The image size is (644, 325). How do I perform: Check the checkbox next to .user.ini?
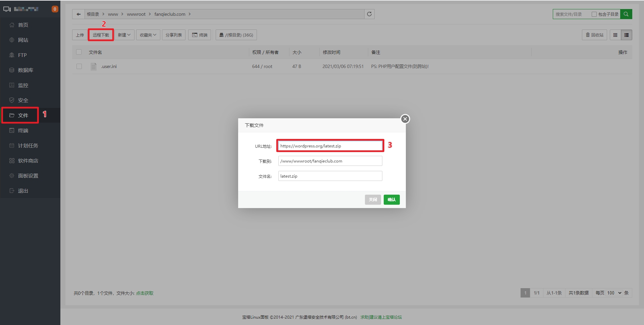[x=79, y=66]
